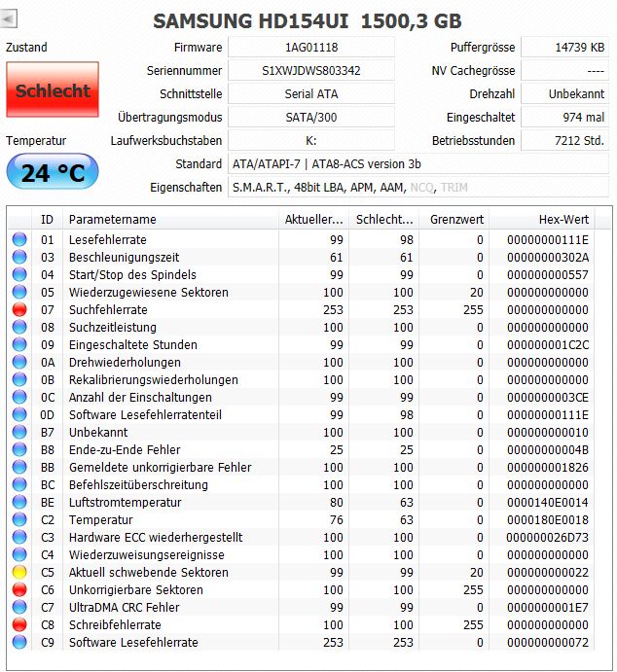Click the status icon for Luftstromtemperatur

[19, 502]
